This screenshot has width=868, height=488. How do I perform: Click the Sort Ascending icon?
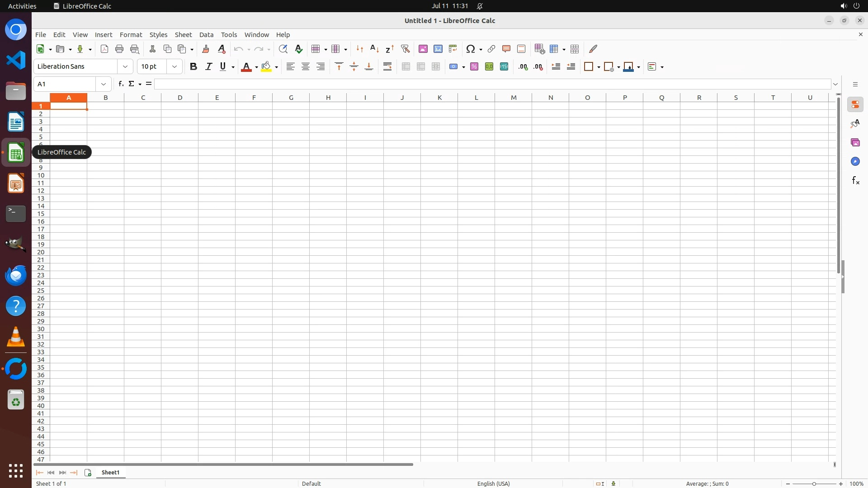click(375, 49)
